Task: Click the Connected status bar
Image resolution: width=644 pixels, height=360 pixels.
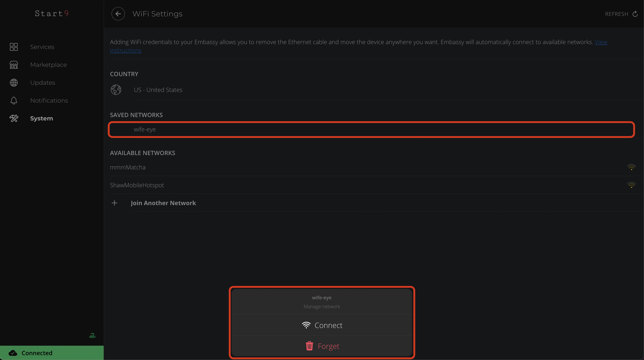Action: [x=52, y=353]
